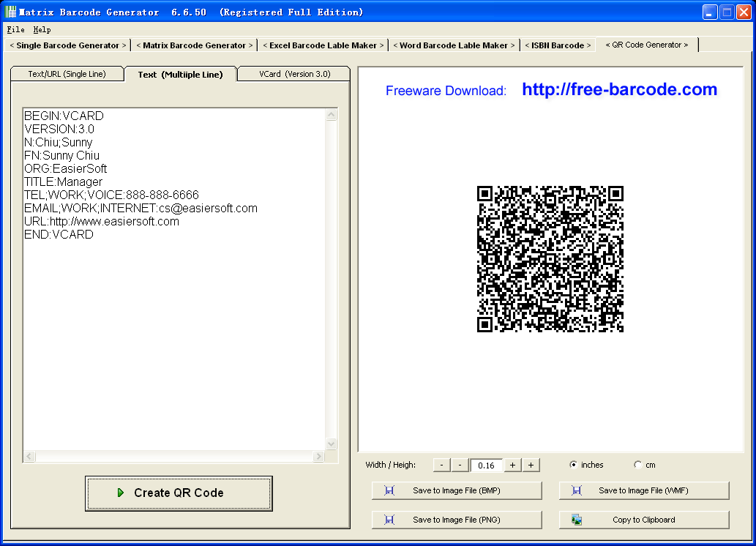The width and height of the screenshot is (756, 546).
Task: Switch to Matrix Barcode Generator tab
Action: [194, 45]
